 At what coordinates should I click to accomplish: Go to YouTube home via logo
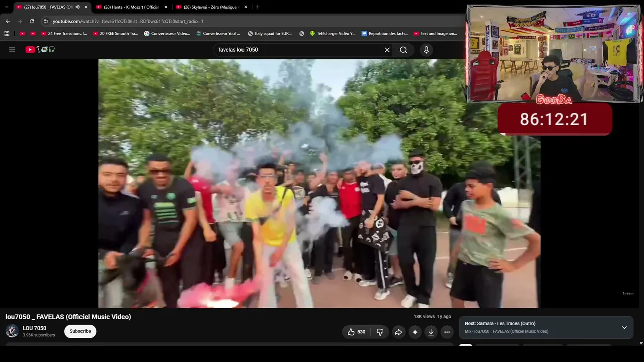coord(40,50)
